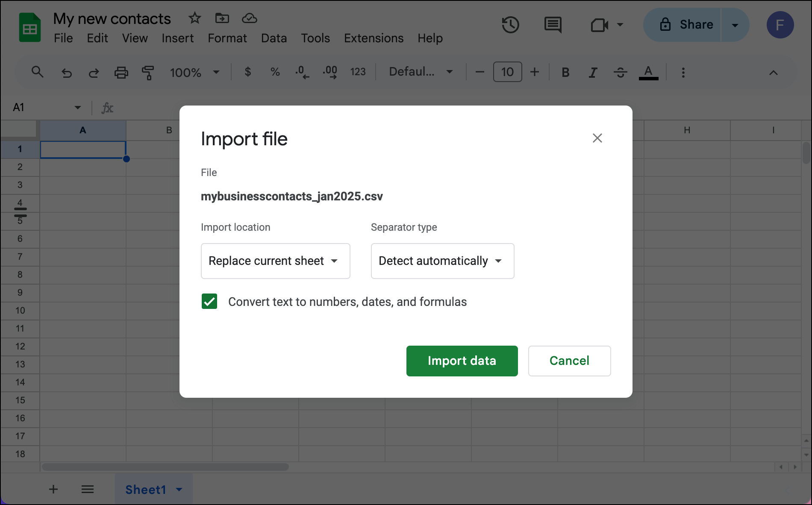Open the text color picker

(x=648, y=72)
